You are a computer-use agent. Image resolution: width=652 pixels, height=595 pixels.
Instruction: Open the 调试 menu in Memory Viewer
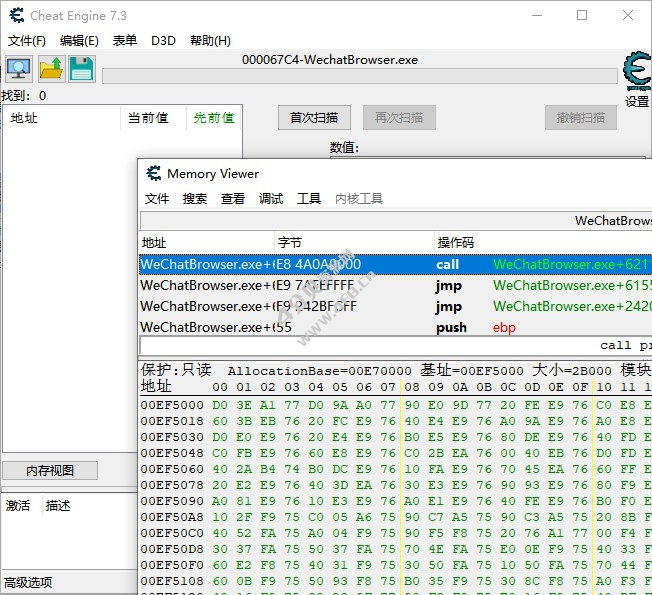coord(271,199)
